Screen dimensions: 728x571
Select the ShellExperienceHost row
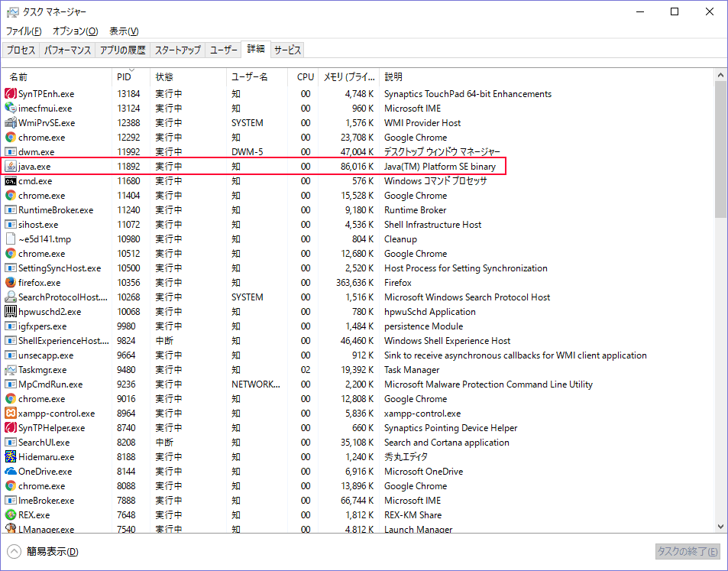point(358,341)
